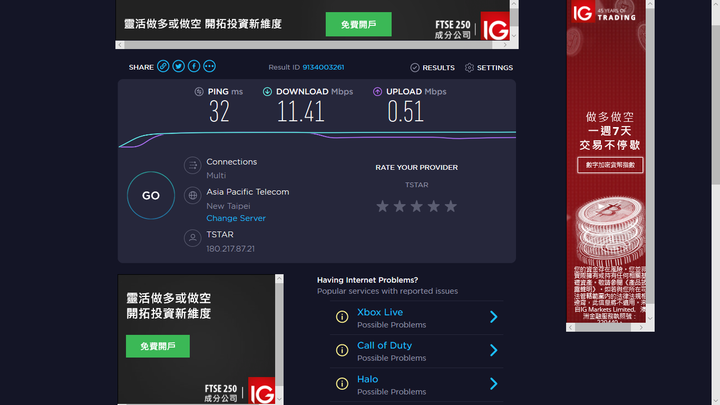Expand Call of Duty row chevron
The height and width of the screenshot is (405, 720).
tap(494, 350)
